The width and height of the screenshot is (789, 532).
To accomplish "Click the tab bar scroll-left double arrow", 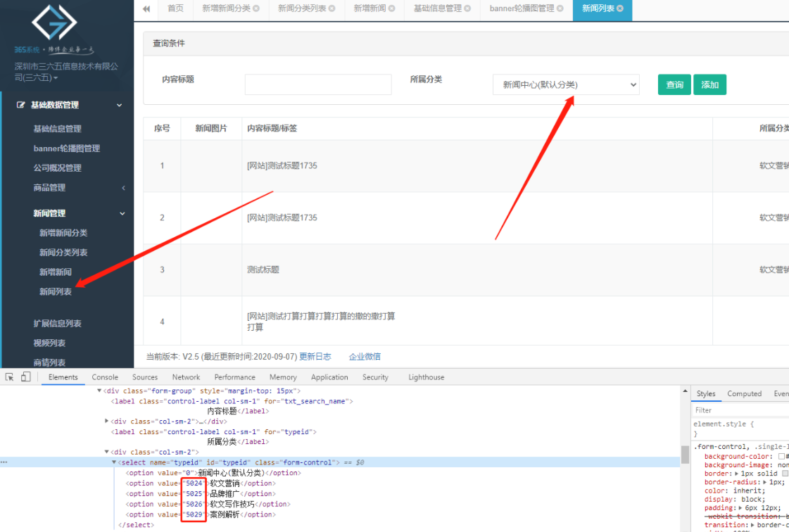I will pos(146,8).
